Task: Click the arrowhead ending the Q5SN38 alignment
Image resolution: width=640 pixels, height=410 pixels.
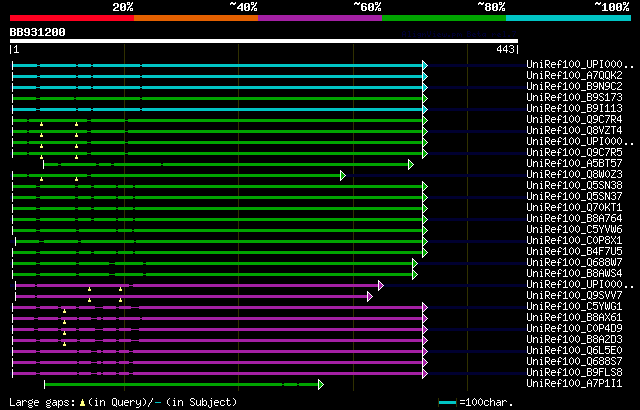Action: tap(425, 186)
